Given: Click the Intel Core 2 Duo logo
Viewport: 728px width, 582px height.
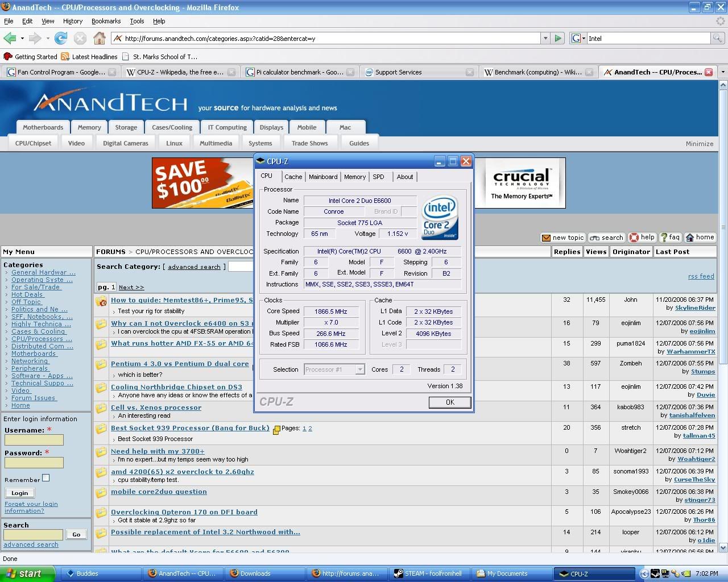Looking at the screenshot, I should [440, 218].
